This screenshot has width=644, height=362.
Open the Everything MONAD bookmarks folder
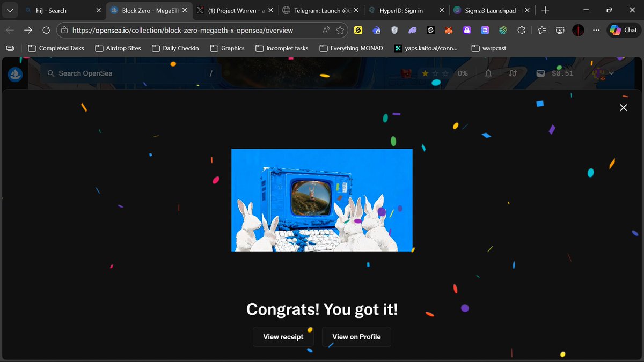[351, 48]
